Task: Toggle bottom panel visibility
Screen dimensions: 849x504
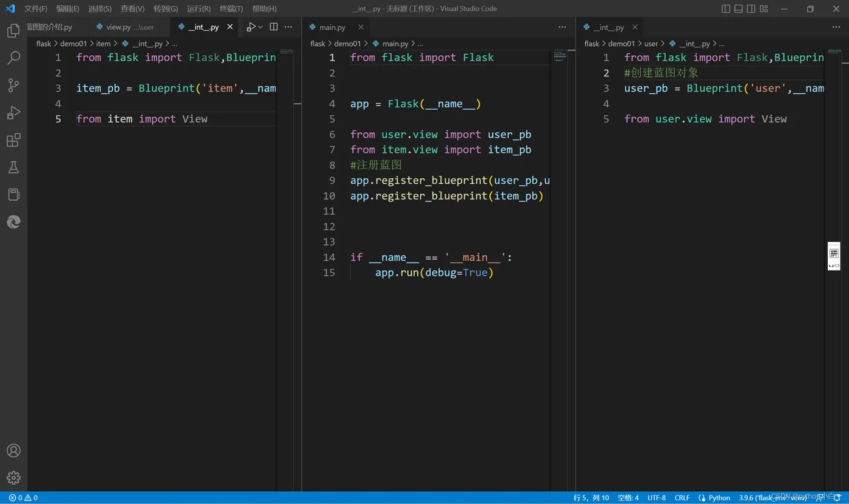Action: tap(739, 8)
